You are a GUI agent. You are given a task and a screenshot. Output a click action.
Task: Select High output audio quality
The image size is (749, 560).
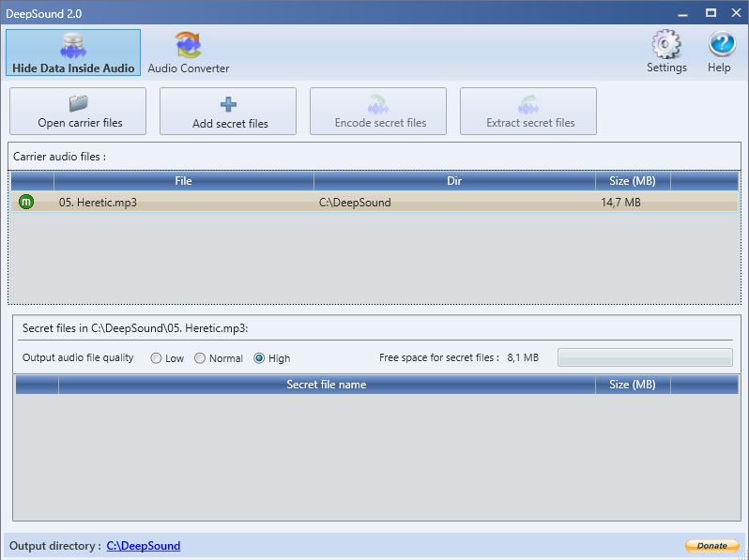click(260, 358)
